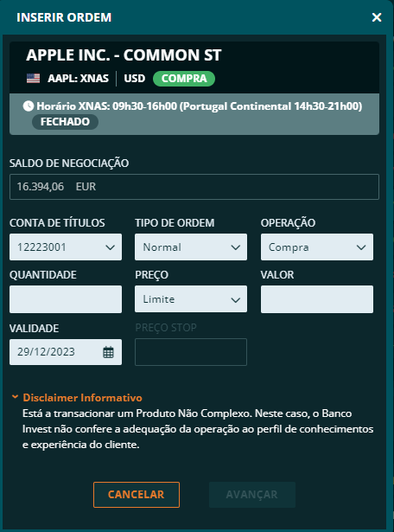Collapse the Disclaimer Informativo chevron
Image resolution: width=394 pixels, height=532 pixels.
(15, 397)
